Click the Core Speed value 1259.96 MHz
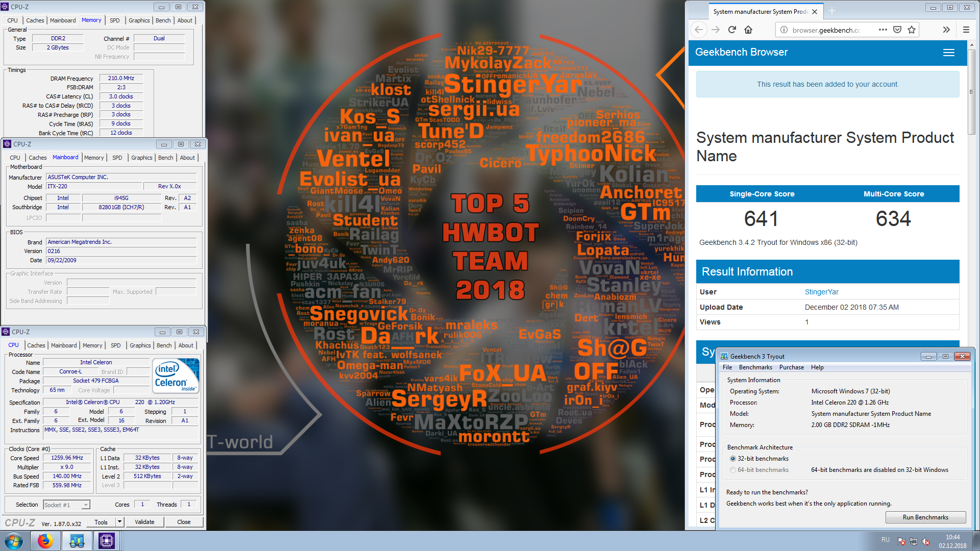The width and height of the screenshot is (980, 551). click(x=67, y=458)
